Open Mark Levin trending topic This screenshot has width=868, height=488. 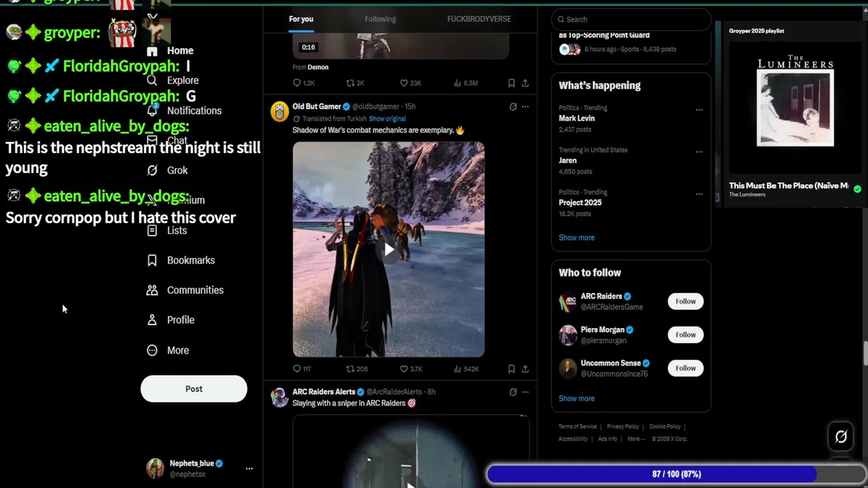576,119
